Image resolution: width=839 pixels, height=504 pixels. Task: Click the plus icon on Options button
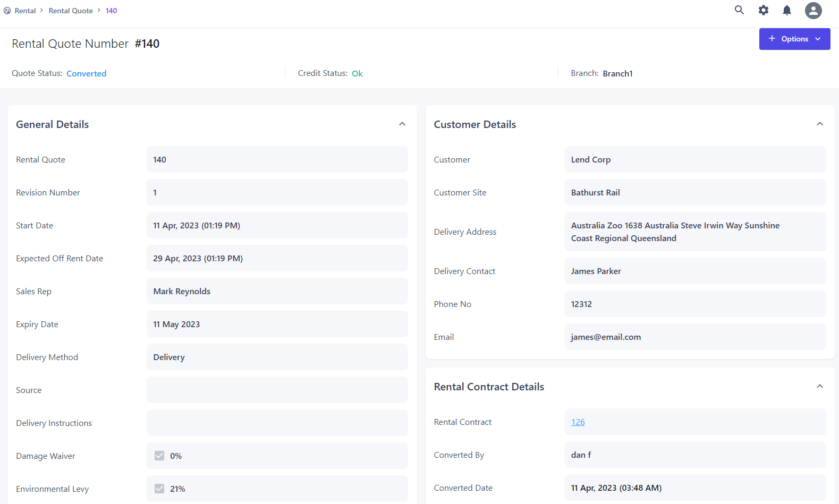point(772,39)
